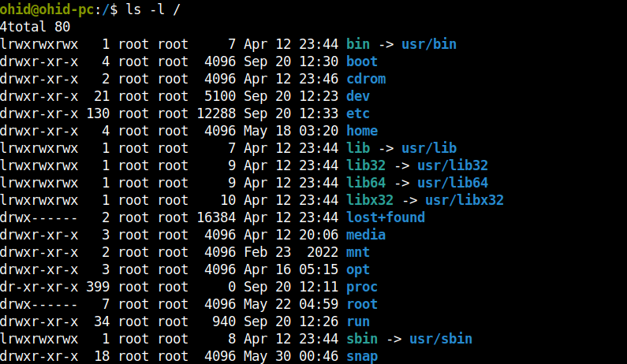Select the mnt directory name

point(358,252)
